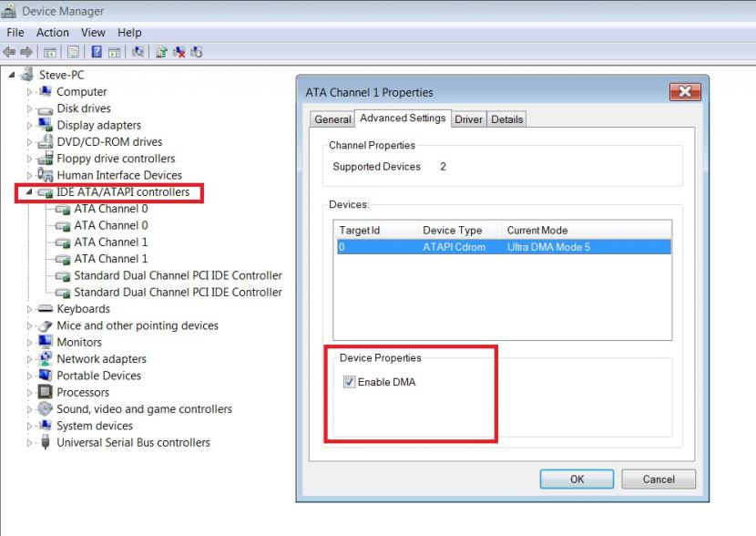This screenshot has height=536, width=756.
Task: Toggle the show/hide action pane icon
Action: coord(114,52)
